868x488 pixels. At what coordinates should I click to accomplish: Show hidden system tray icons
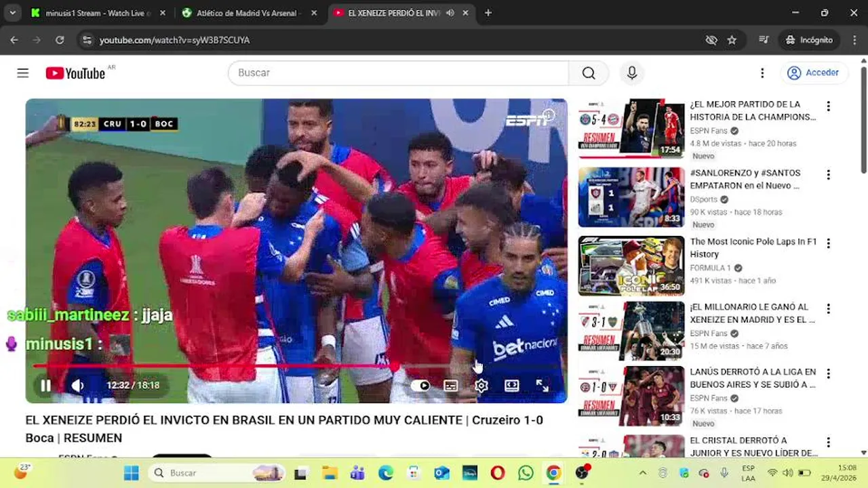643,473
